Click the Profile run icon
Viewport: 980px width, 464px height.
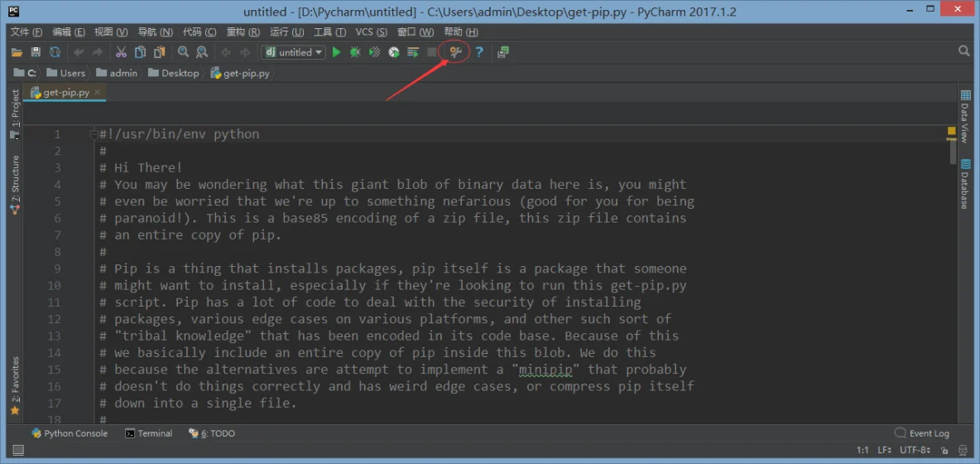pyautogui.click(x=394, y=52)
